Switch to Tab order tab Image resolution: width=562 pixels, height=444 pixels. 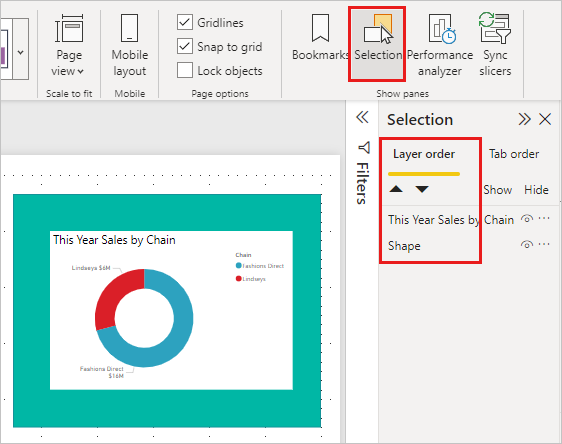pyautogui.click(x=514, y=154)
